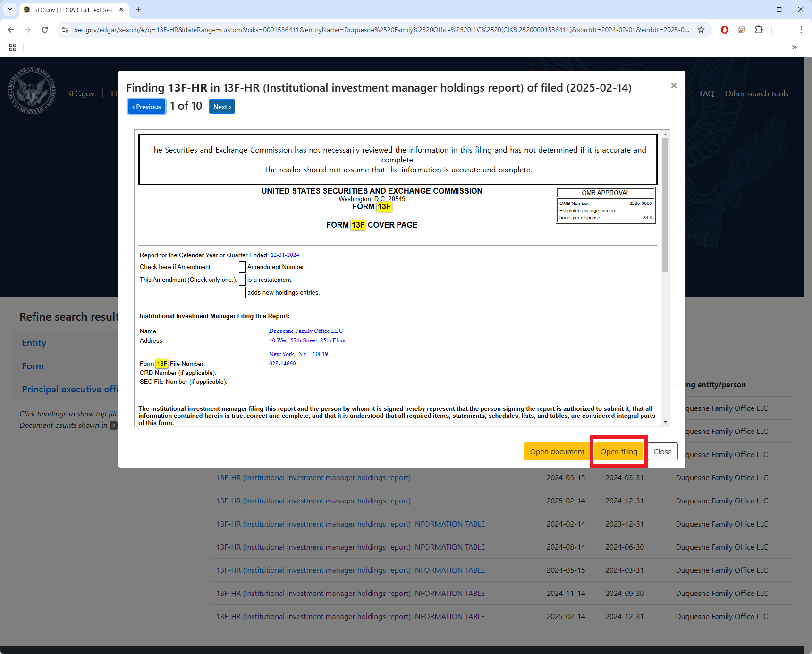This screenshot has width=812, height=654.
Task: Open INFORMATION TABLE filed 2024-11-14
Action: pyautogui.click(x=351, y=594)
